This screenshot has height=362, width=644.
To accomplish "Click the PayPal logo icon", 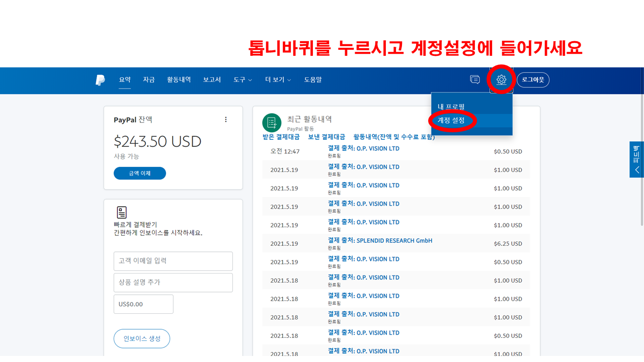I will tap(101, 80).
